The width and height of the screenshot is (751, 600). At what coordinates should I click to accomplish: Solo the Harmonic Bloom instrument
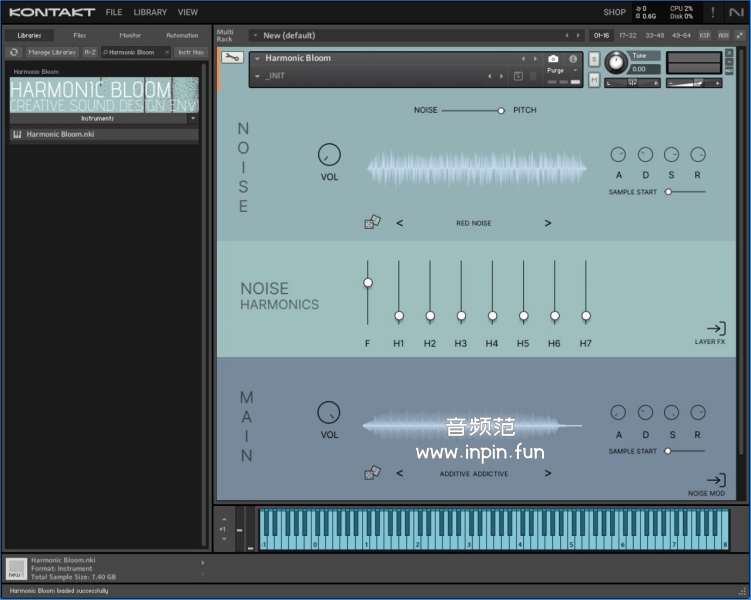[594, 60]
